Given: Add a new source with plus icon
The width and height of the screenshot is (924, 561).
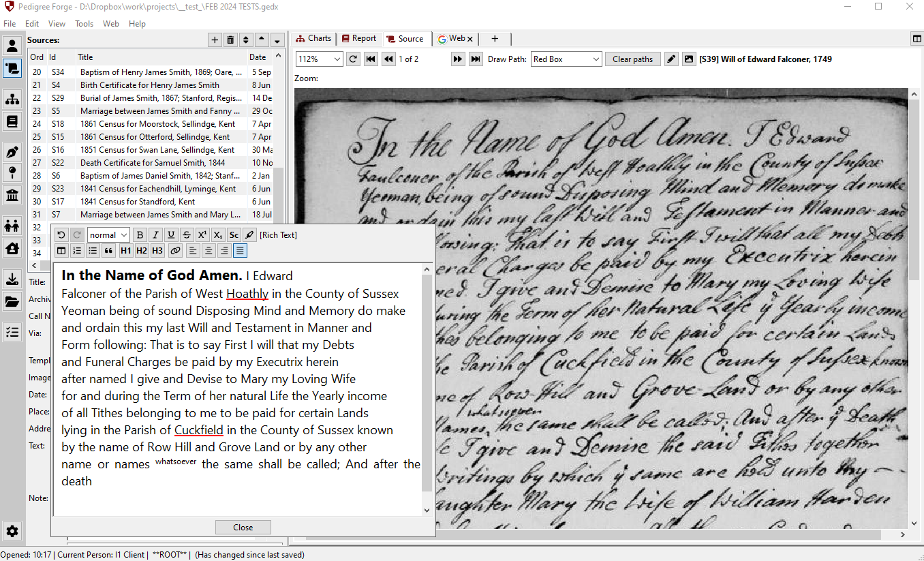Looking at the screenshot, I should (x=215, y=40).
